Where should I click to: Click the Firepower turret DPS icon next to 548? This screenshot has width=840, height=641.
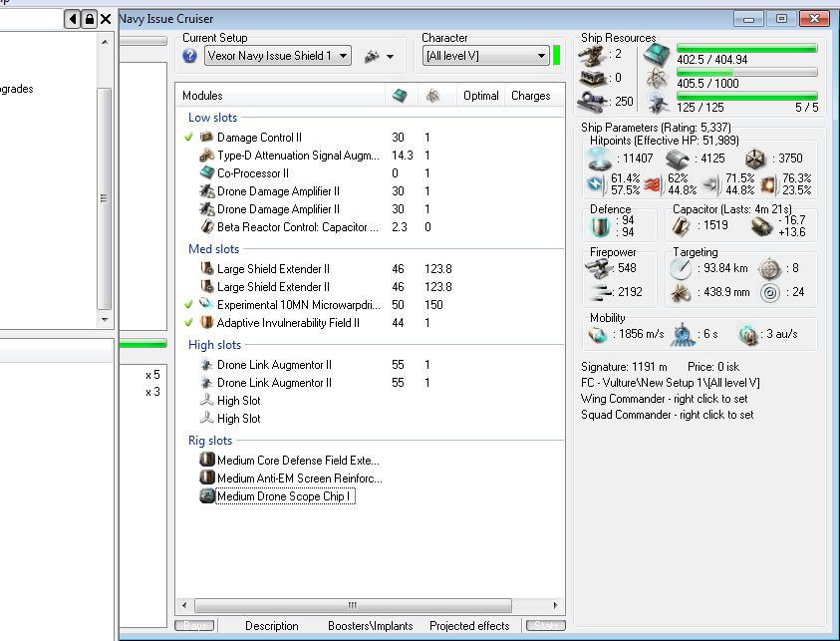[598, 268]
